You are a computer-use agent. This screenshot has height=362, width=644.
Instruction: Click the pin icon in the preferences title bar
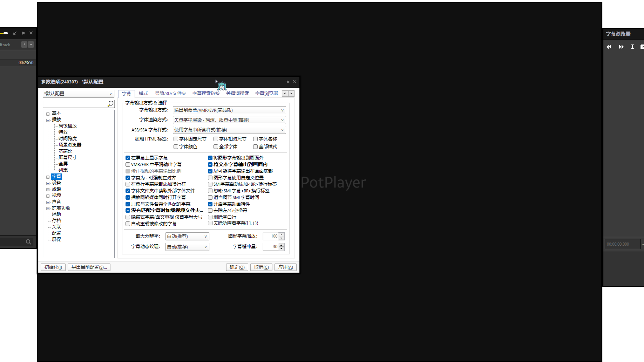(287, 82)
